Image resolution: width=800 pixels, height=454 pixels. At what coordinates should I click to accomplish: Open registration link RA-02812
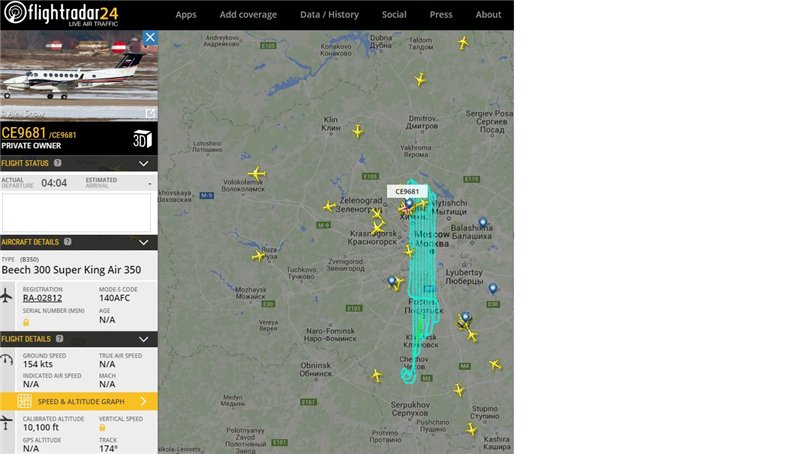click(x=42, y=298)
